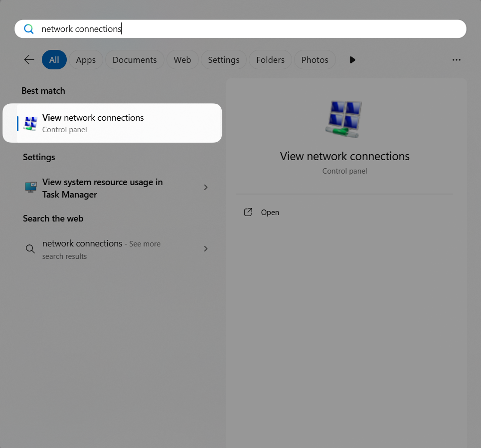
Task: Switch to the Apps filter tab
Action: coord(86,60)
